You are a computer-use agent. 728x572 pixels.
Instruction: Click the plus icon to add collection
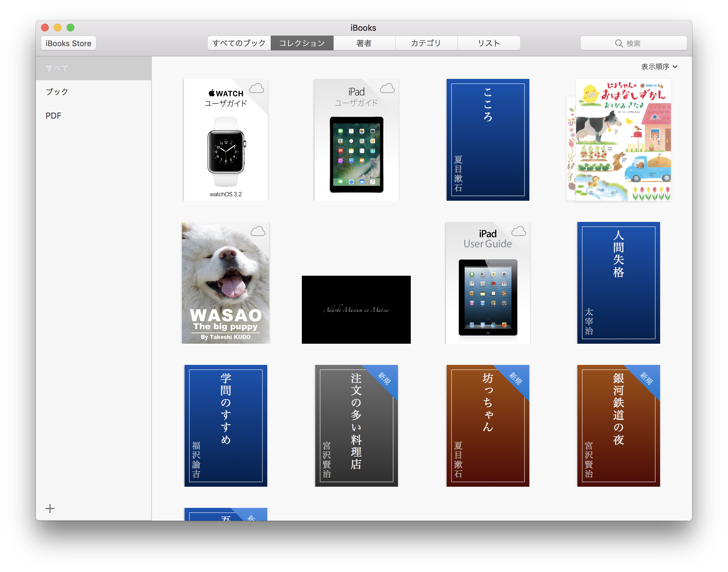tap(50, 509)
